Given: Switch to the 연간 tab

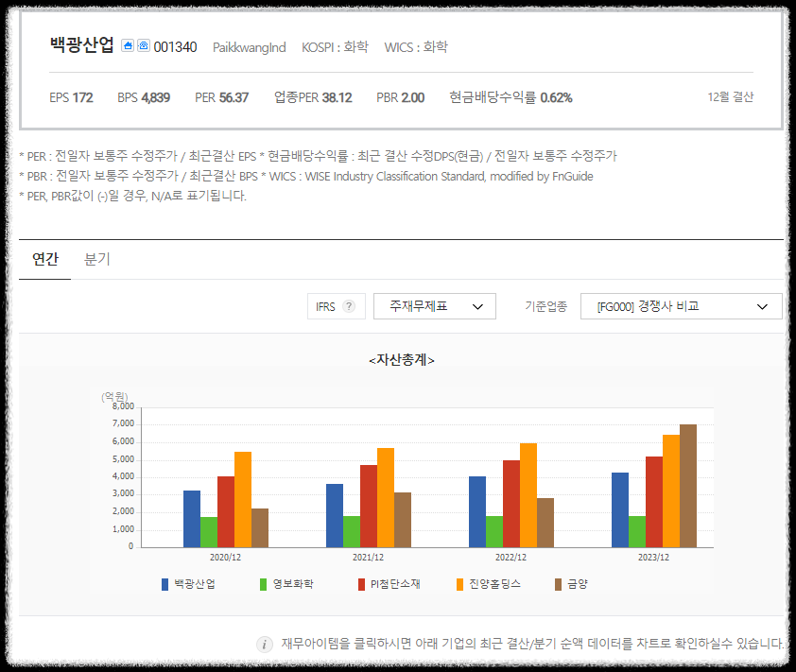Looking at the screenshot, I should point(45,259).
